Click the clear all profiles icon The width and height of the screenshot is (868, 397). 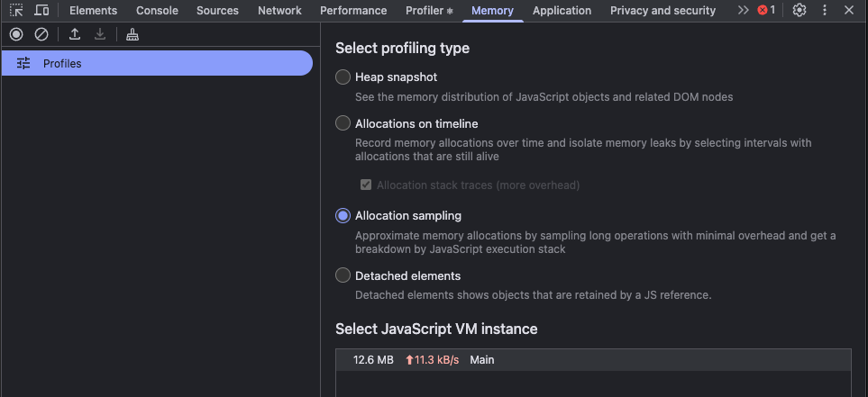[x=41, y=34]
